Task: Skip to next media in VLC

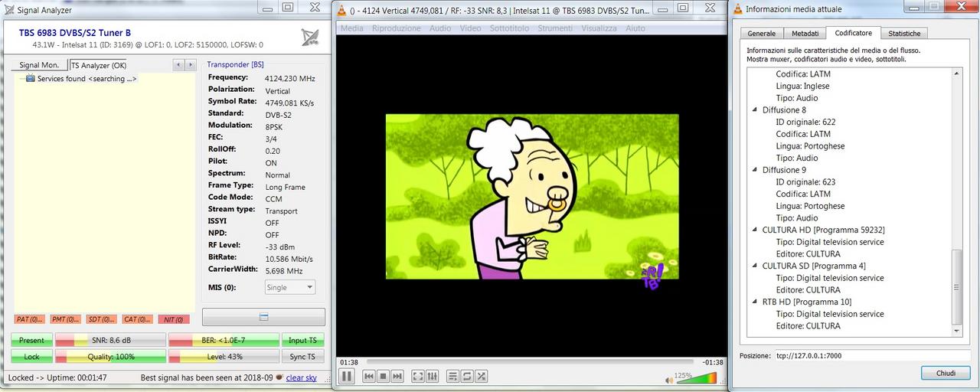Action: point(397,376)
